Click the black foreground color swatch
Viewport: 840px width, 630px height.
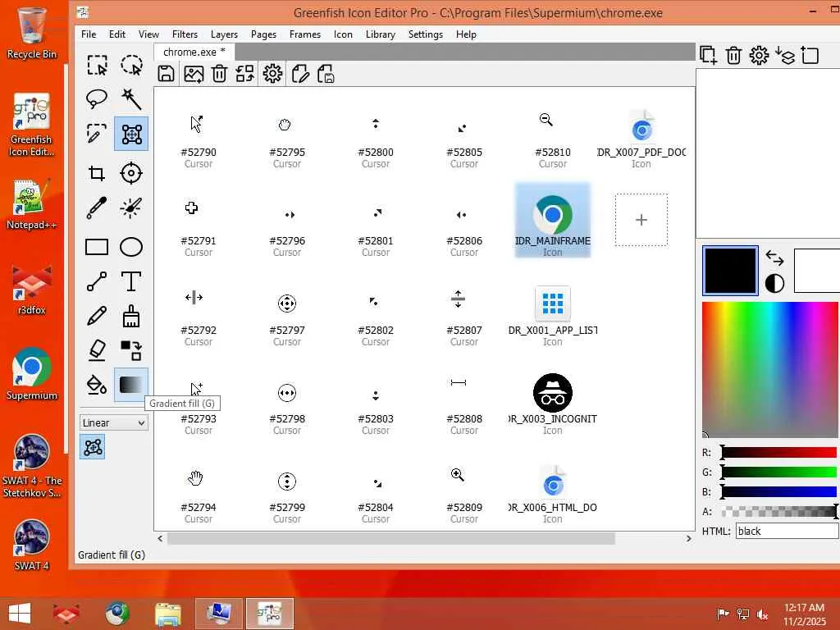[730, 271]
